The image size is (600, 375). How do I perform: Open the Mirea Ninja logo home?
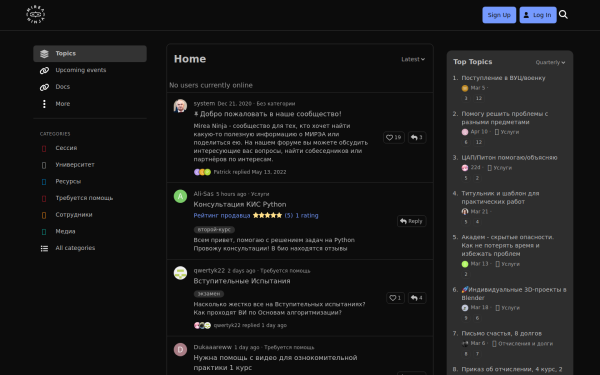[x=36, y=15]
